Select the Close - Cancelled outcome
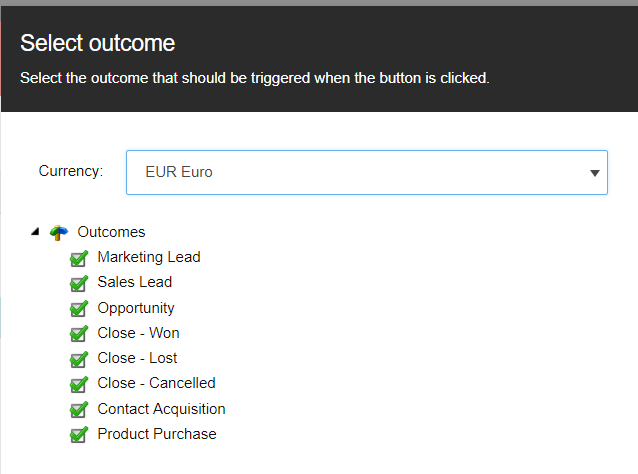Image resolution: width=638 pixels, height=474 pixels. [156, 383]
